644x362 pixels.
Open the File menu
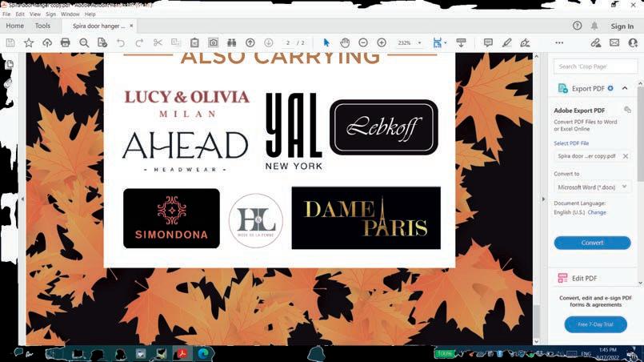6,14
